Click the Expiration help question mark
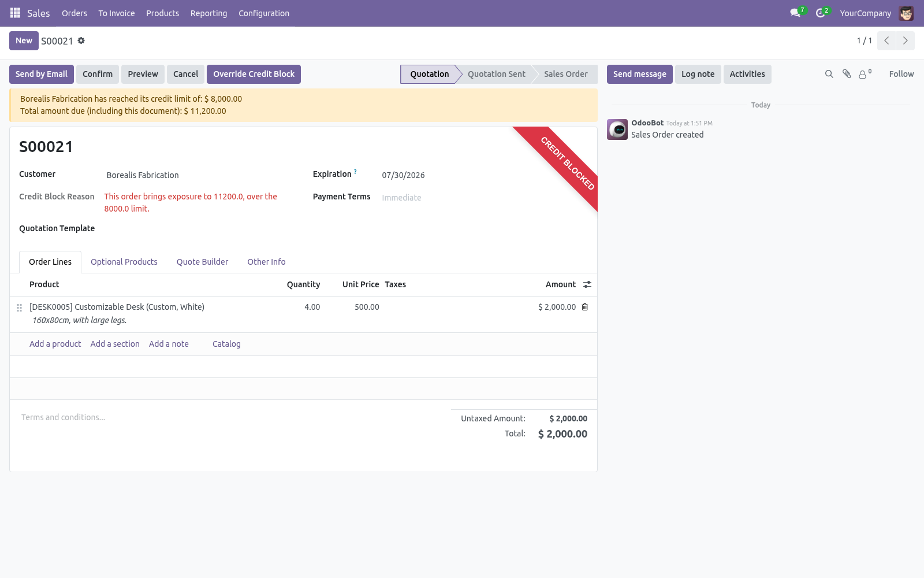924x578 pixels. pos(355,172)
